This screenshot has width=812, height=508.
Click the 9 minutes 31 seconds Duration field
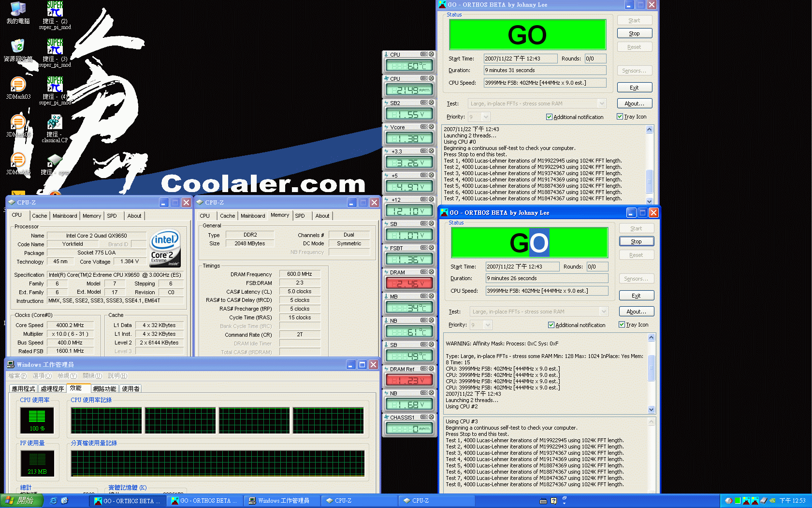545,70
